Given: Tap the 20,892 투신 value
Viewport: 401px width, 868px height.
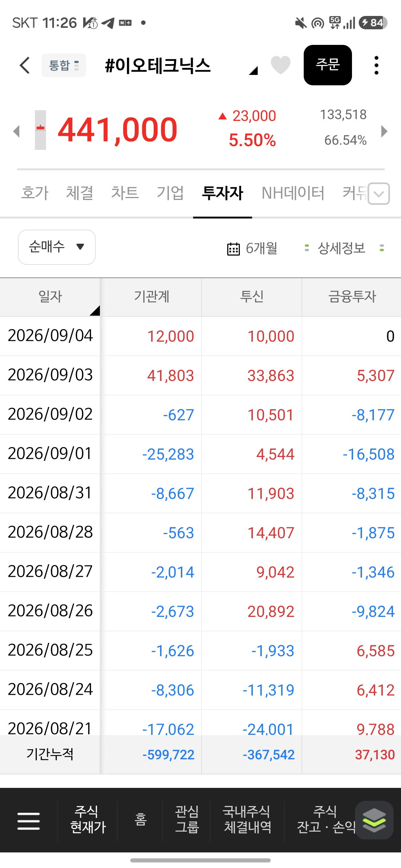Looking at the screenshot, I should (271, 612).
